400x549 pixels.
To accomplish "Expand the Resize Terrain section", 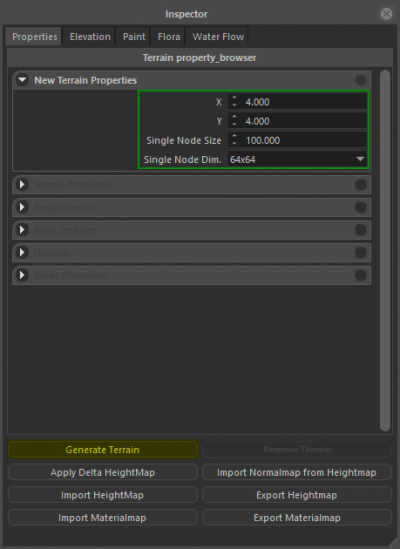I will coord(22,207).
